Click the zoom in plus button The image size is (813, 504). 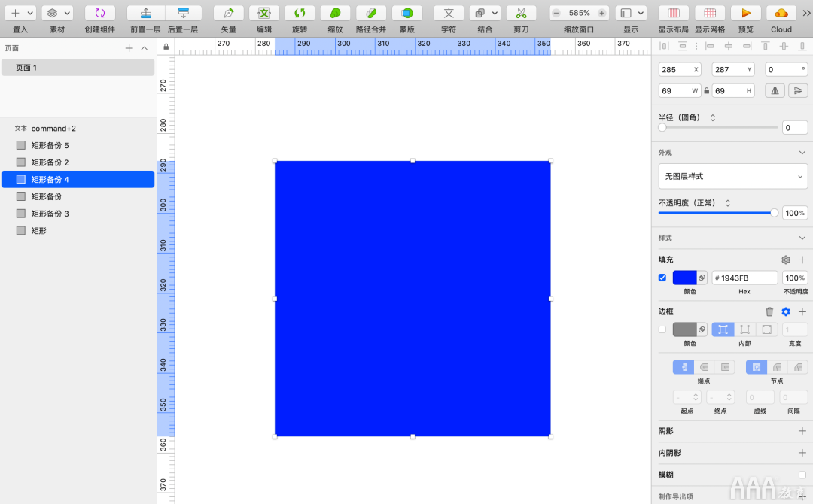(x=602, y=13)
